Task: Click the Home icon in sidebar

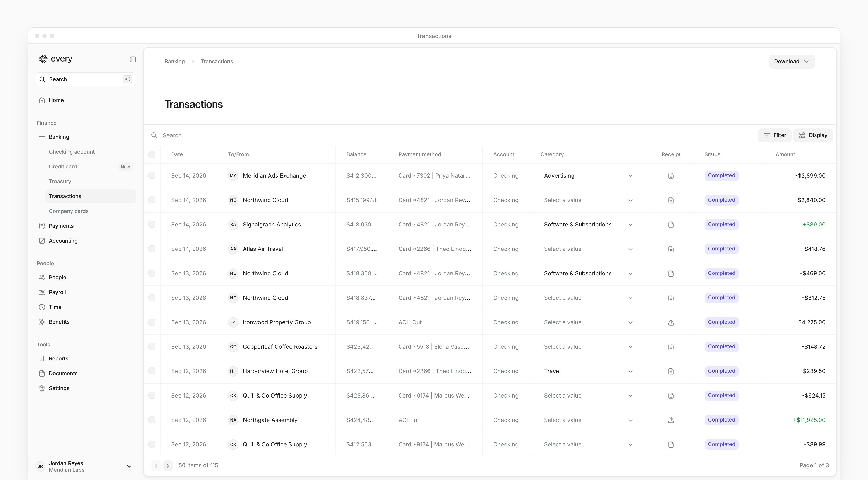Action: (42, 100)
